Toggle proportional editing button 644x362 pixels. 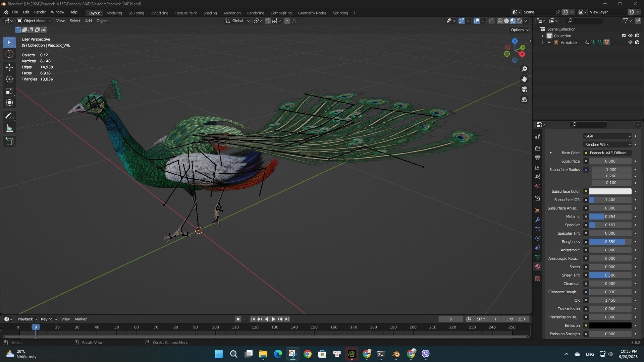point(287,21)
